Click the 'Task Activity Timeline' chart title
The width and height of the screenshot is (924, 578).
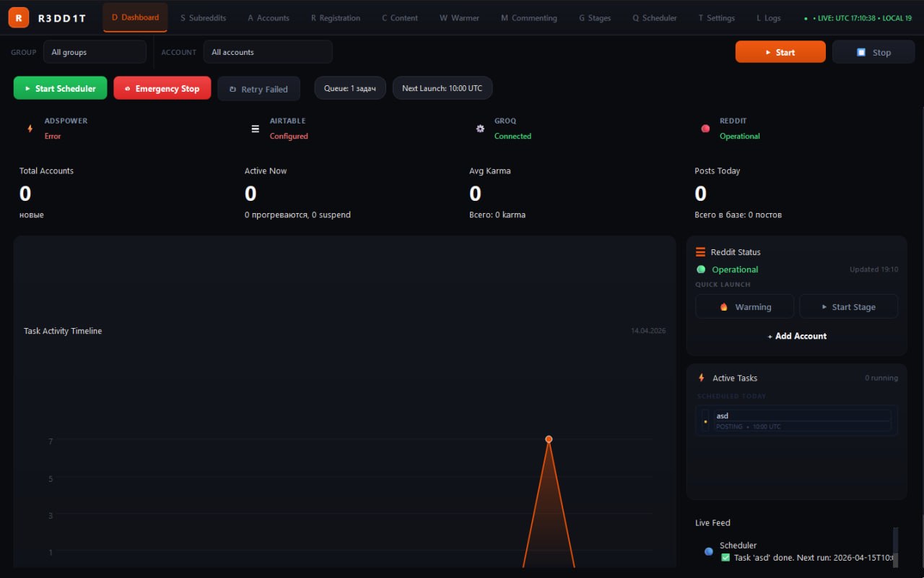pos(63,331)
